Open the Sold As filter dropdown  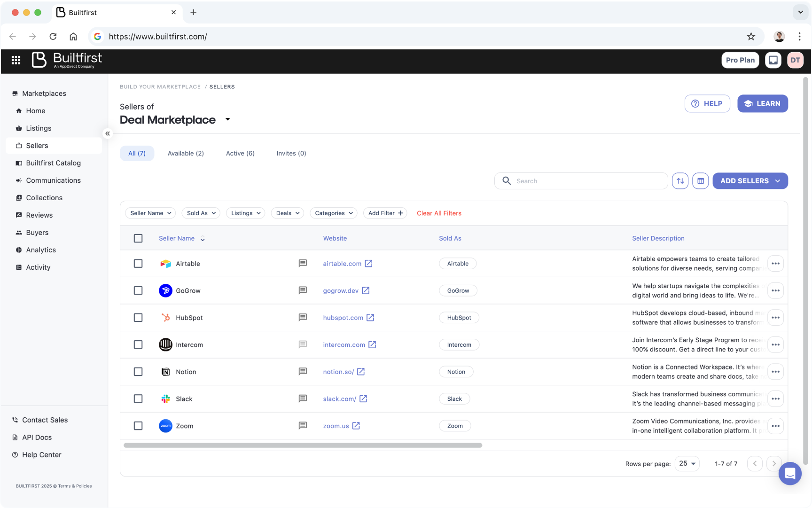tap(201, 213)
